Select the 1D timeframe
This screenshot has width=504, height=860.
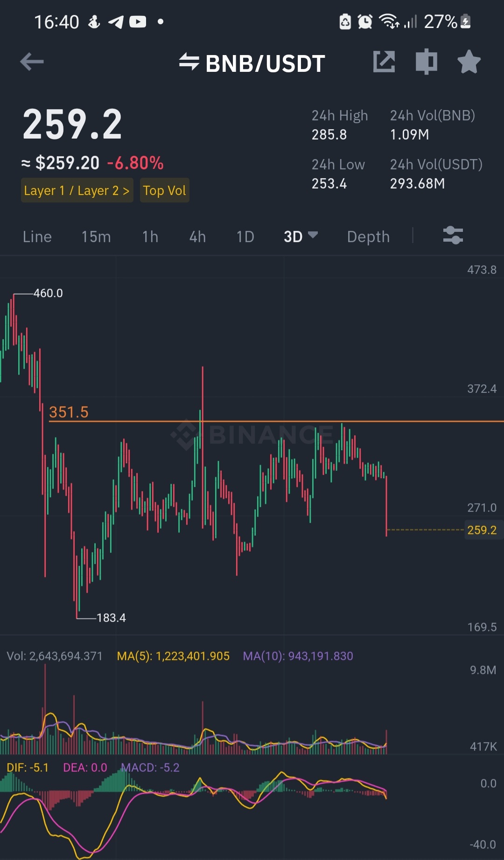(x=245, y=237)
